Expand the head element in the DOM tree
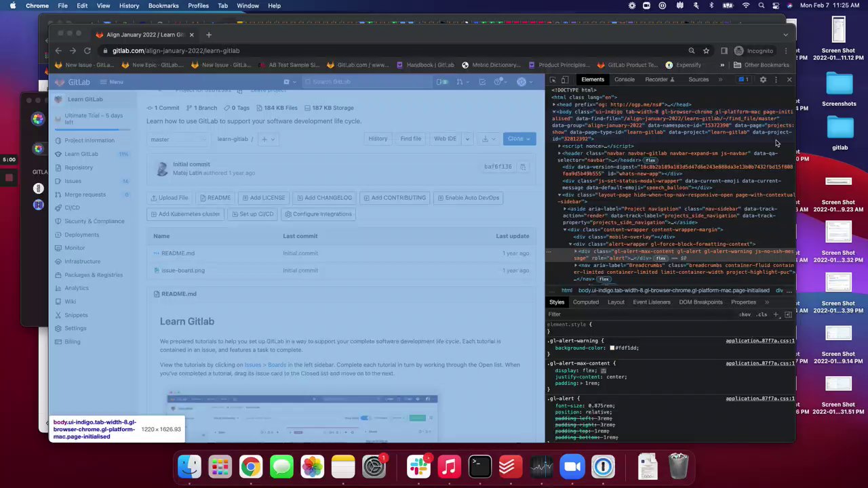 pyautogui.click(x=555, y=105)
